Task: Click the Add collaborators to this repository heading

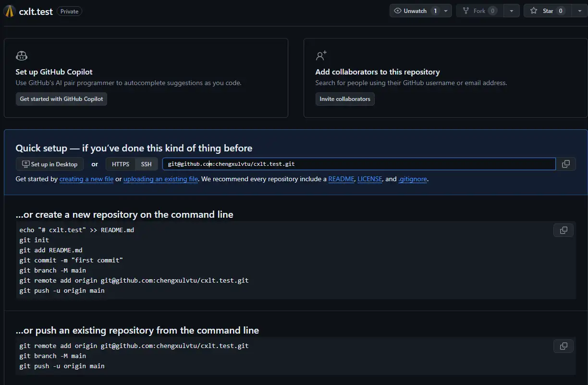Action: [x=378, y=72]
